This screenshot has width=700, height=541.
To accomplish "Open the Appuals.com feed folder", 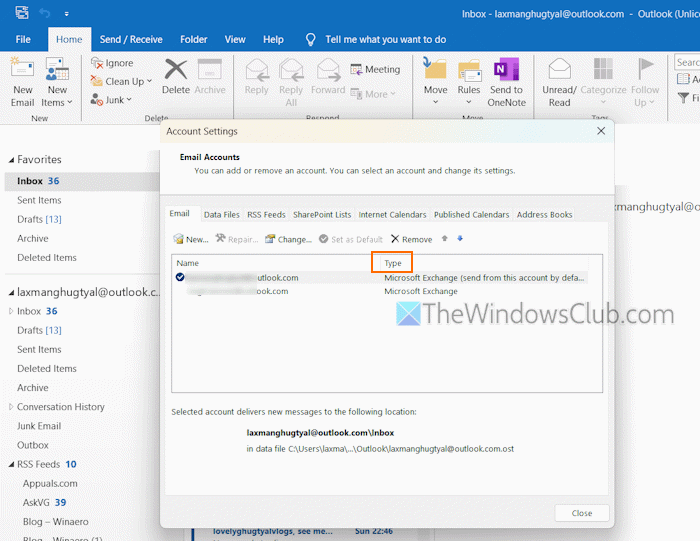I will [50, 483].
